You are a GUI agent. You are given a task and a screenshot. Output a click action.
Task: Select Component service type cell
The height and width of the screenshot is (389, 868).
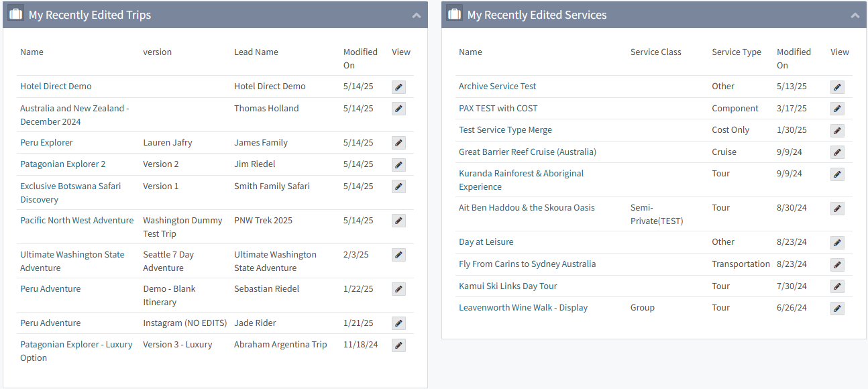(735, 109)
